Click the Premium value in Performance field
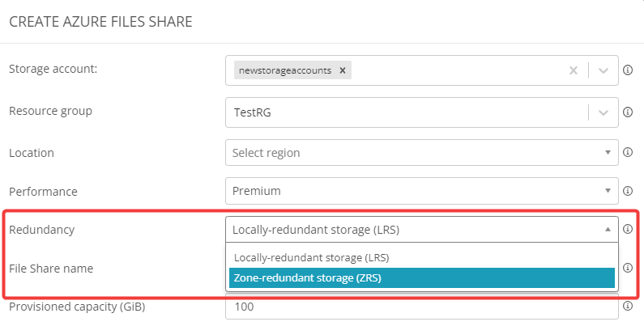Viewport: 644px width, 326px height. 256,191
